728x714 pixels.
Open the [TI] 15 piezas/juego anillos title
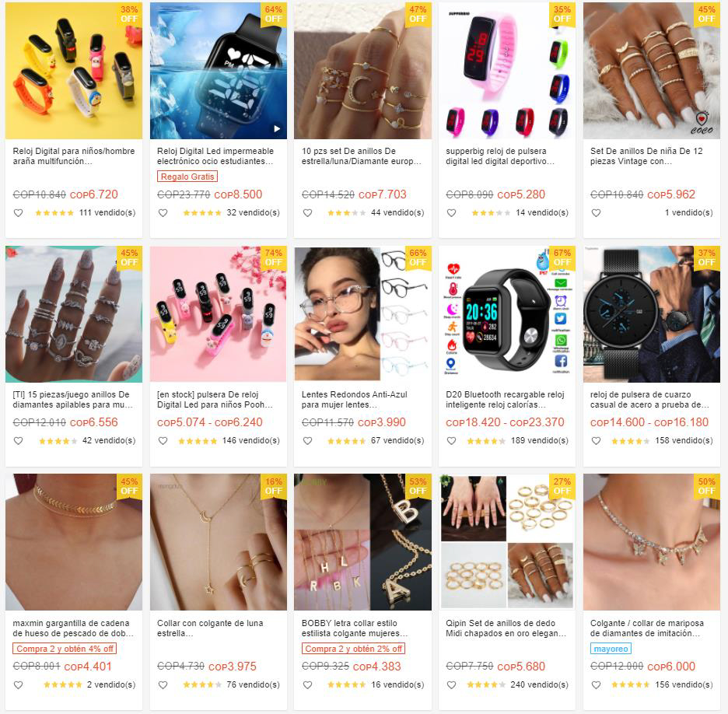pos(72,400)
